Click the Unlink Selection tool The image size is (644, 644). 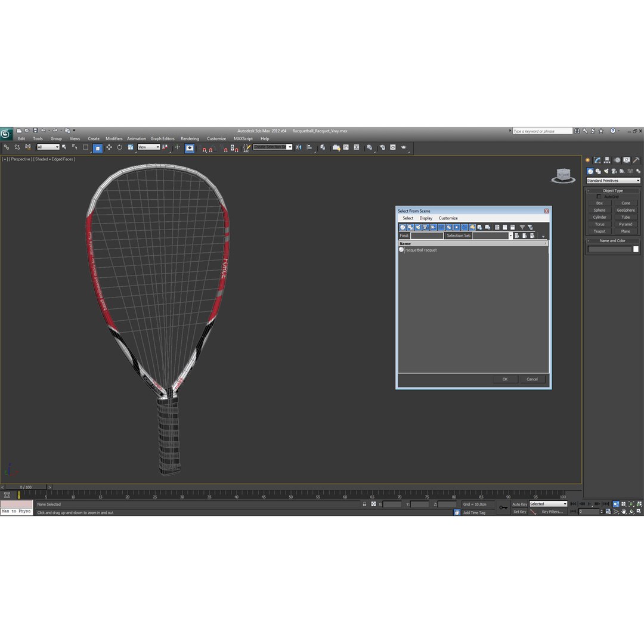17,147
